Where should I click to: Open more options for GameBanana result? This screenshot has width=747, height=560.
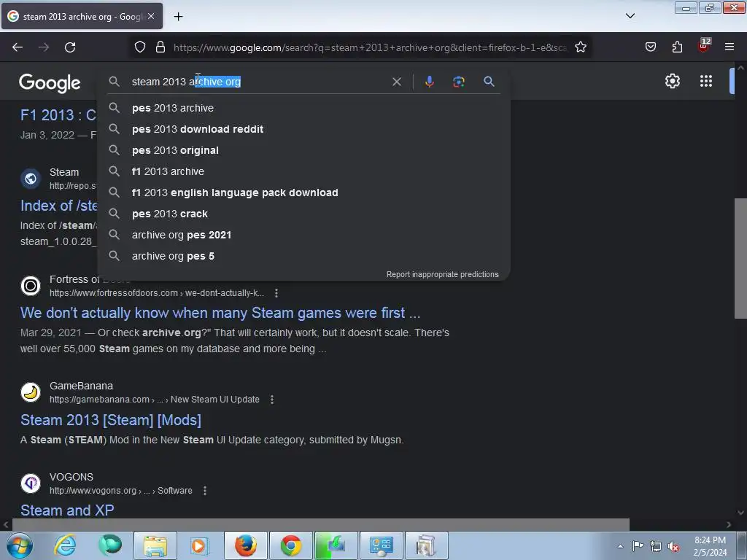272,400
